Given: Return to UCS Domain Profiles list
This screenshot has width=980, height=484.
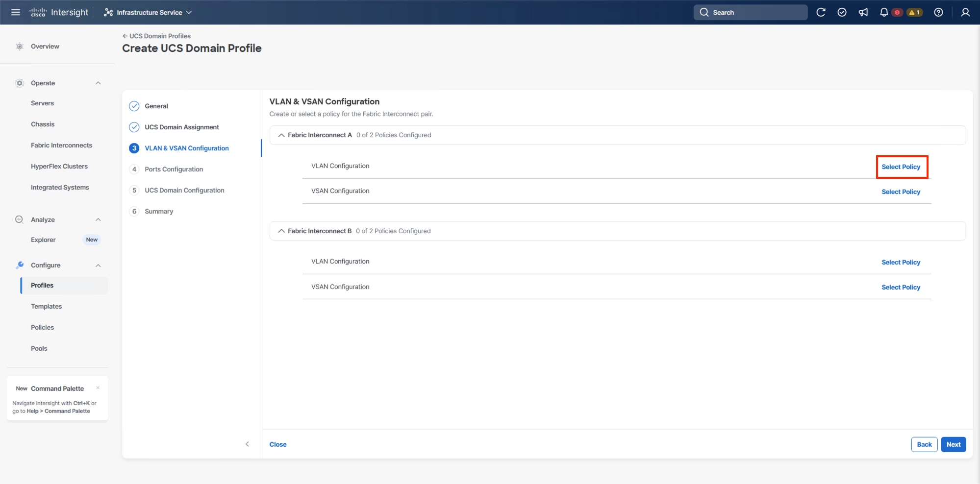Looking at the screenshot, I should click(x=156, y=36).
